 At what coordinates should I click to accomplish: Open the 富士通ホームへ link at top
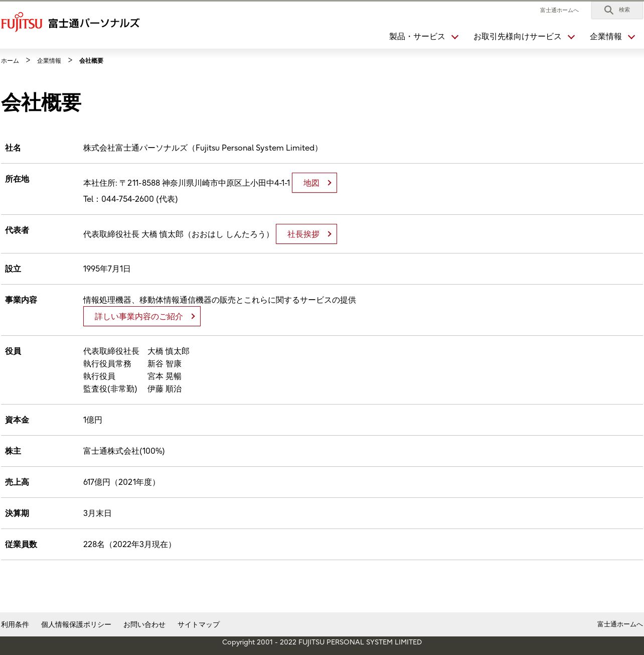(559, 10)
